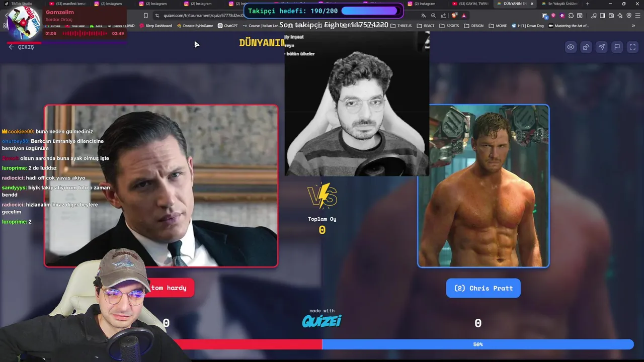The height and width of the screenshot is (362, 644).
Task: Switch to the GAYIM, TWIN YouTube tab
Action: (471, 4)
